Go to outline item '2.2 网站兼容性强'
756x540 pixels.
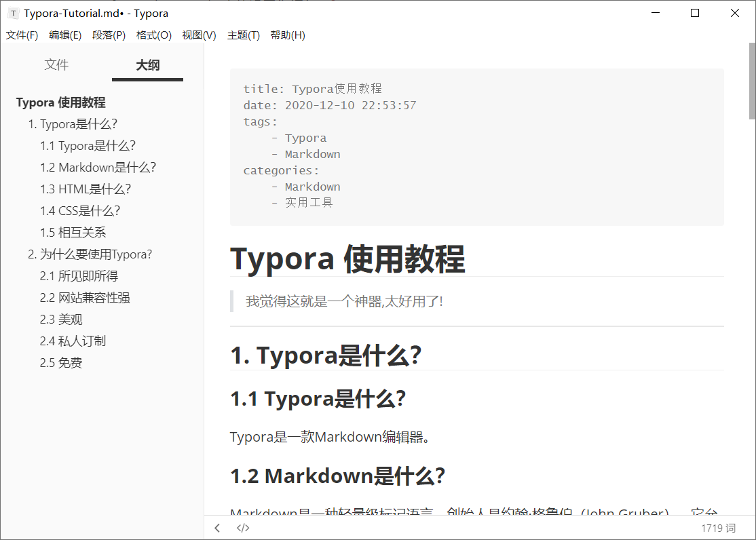[85, 298]
